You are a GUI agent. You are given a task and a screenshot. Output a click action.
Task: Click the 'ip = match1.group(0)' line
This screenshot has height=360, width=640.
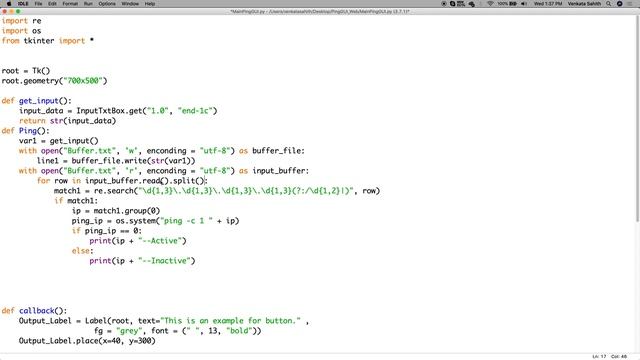tap(116, 211)
